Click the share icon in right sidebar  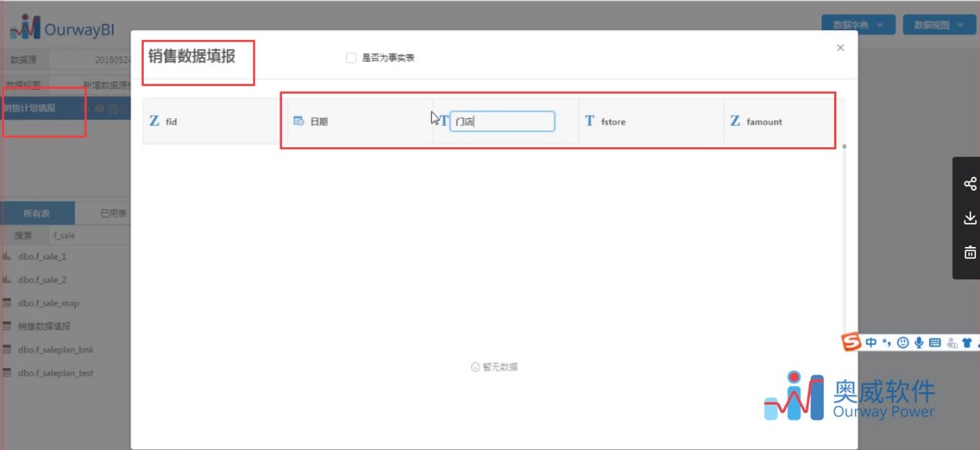pos(970,184)
